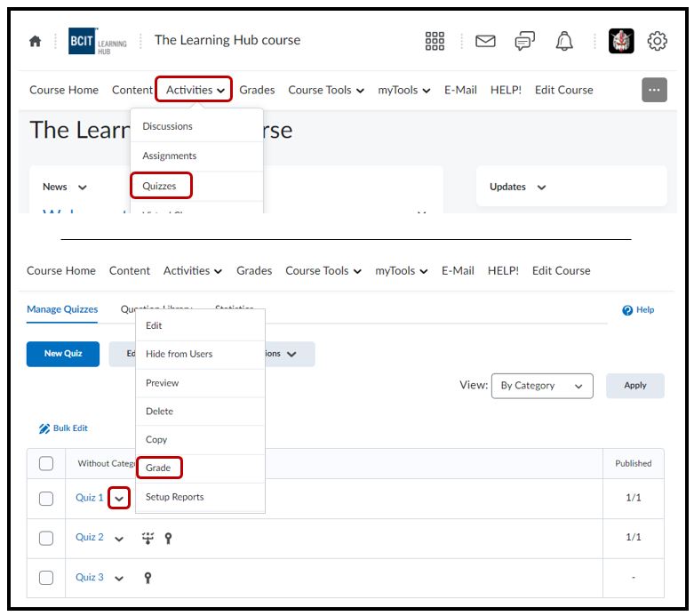Click the Bulk Edit pencil icon
This screenshot has width=694, height=616.
coord(44,428)
